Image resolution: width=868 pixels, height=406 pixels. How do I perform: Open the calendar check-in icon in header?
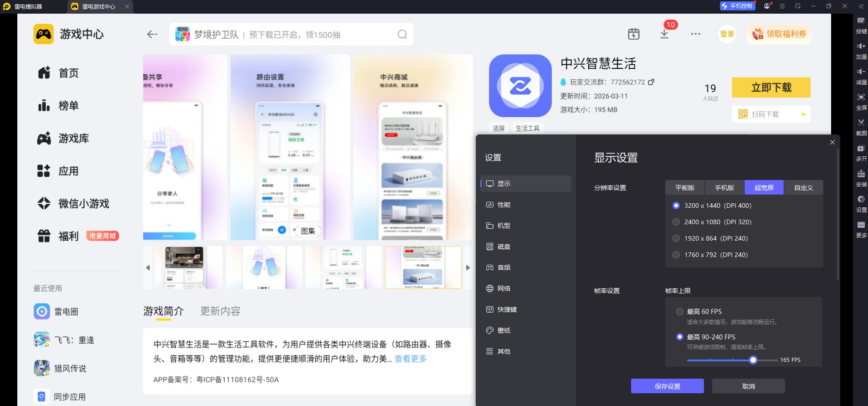(634, 34)
